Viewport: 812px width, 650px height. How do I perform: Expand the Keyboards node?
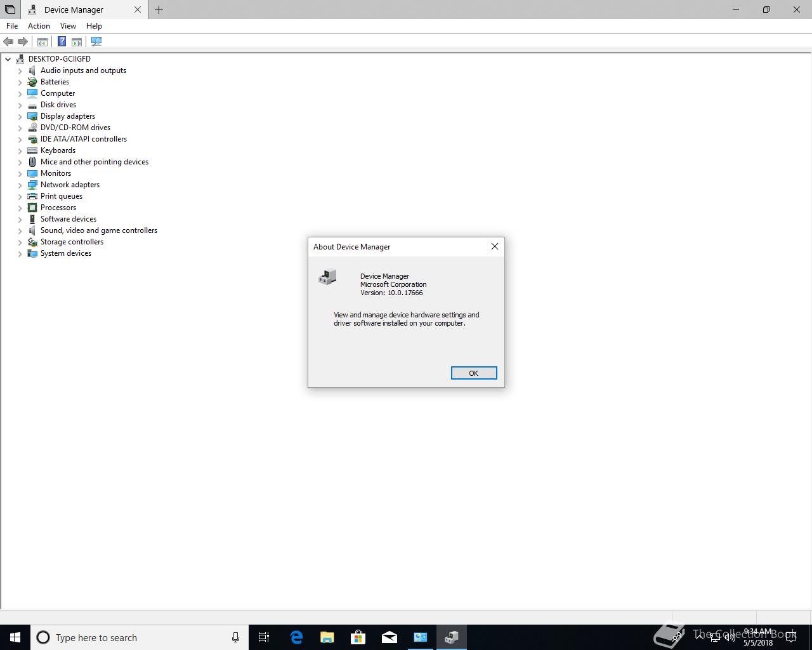(x=20, y=150)
